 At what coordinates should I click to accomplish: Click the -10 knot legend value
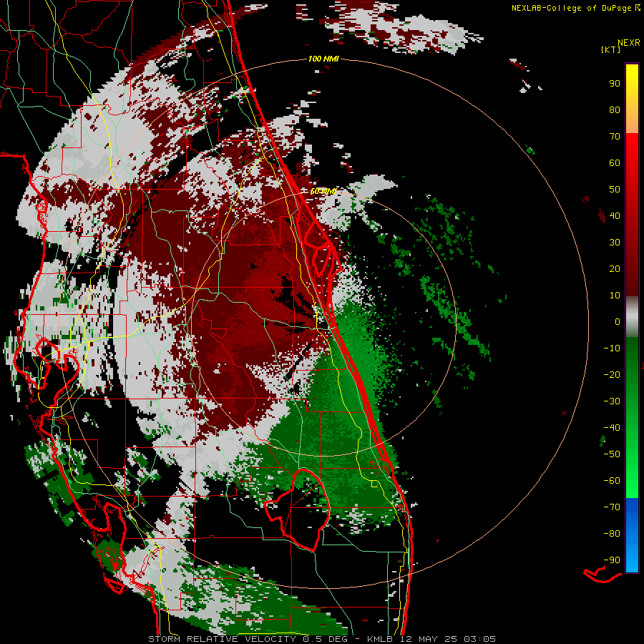point(612,348)
